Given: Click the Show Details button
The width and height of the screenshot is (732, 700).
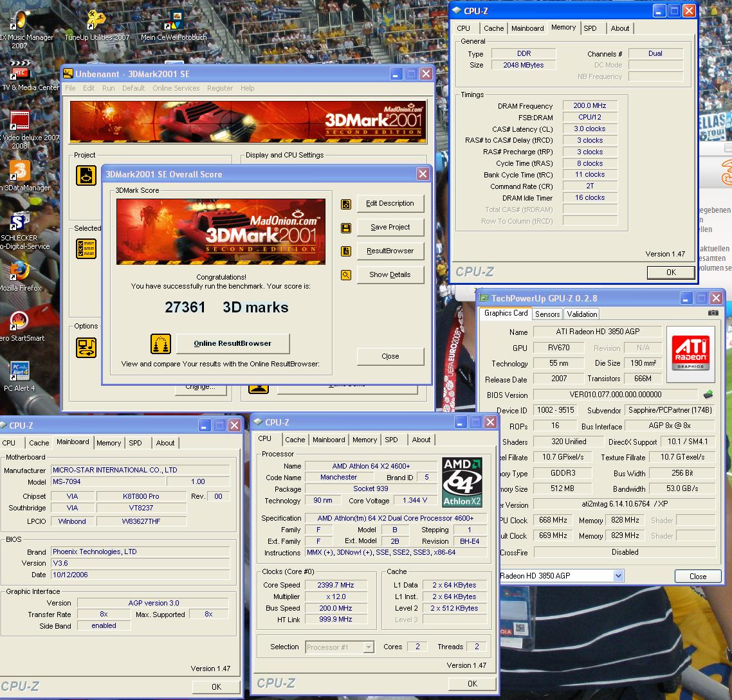Looking at the screenshot, I should (x=390, y=275).
